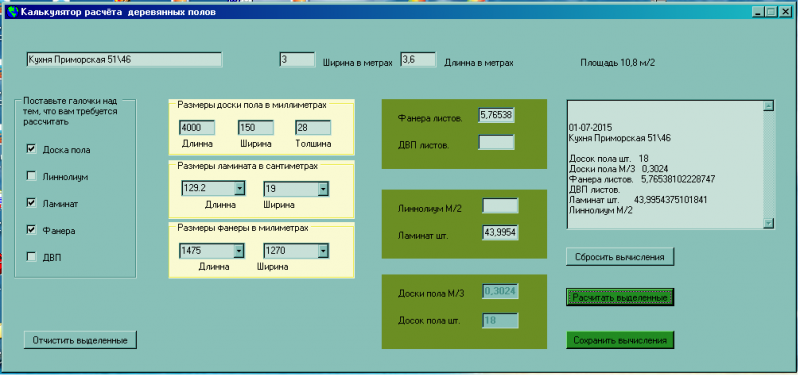Open the laminate width dropdown showing 19

(x=322, y=189)
